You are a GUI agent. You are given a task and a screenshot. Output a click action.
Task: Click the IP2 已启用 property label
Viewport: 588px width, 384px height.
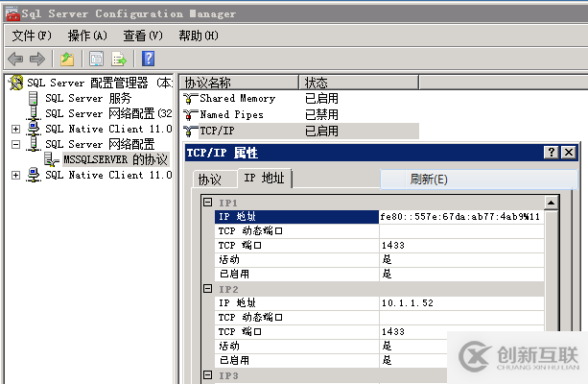pyautogui.click(x=296, y=360)
